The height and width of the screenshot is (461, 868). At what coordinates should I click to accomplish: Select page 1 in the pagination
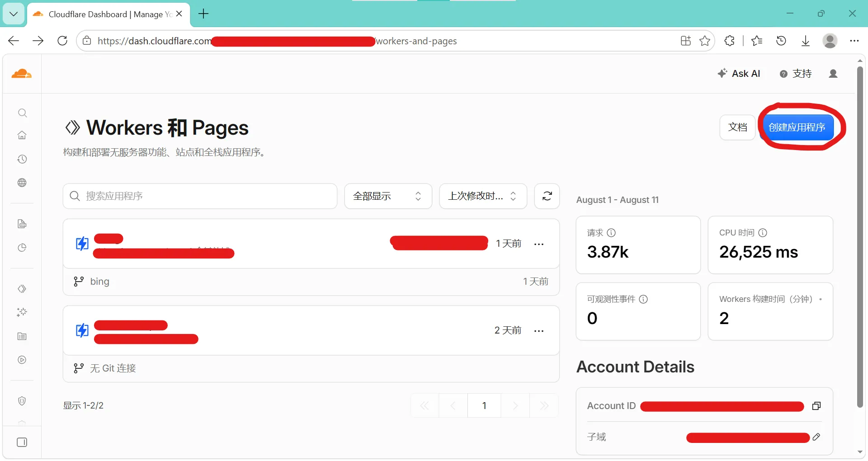pyautogui.click(x=484, y=405)
